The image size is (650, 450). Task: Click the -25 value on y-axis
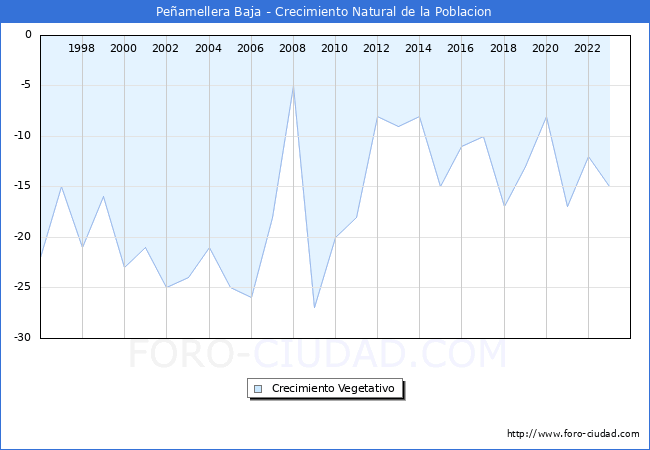click(23, 286)
